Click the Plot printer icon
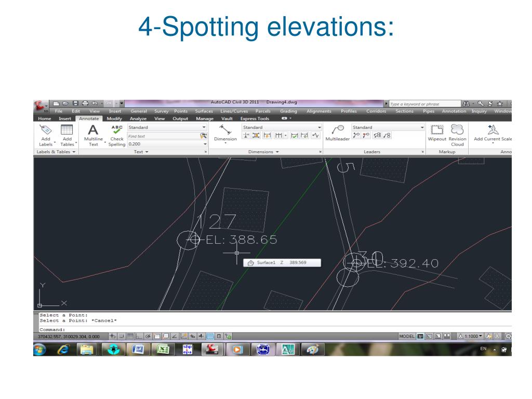The height and width of the screenshot is (399, 532). click(x=85, y=103)
